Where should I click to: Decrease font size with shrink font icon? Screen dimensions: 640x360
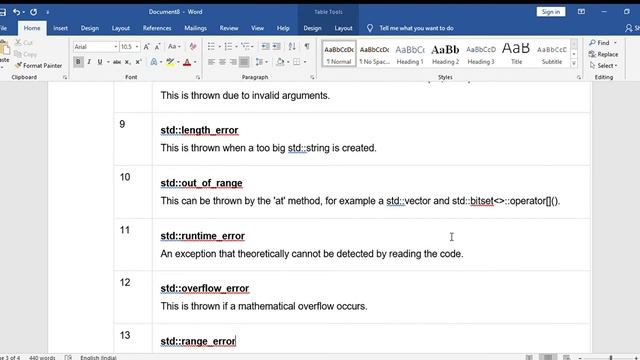point(157,47)
